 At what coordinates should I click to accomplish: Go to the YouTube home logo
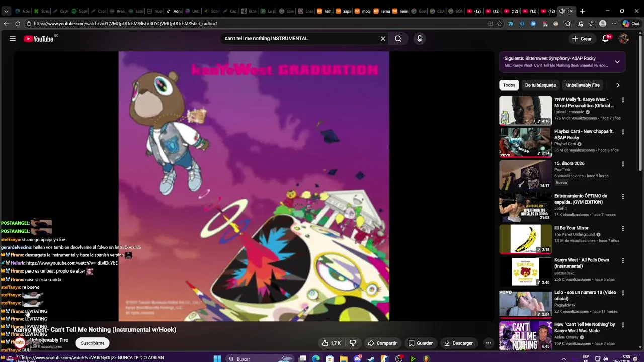pyautogui.click(x=39, y=39)
